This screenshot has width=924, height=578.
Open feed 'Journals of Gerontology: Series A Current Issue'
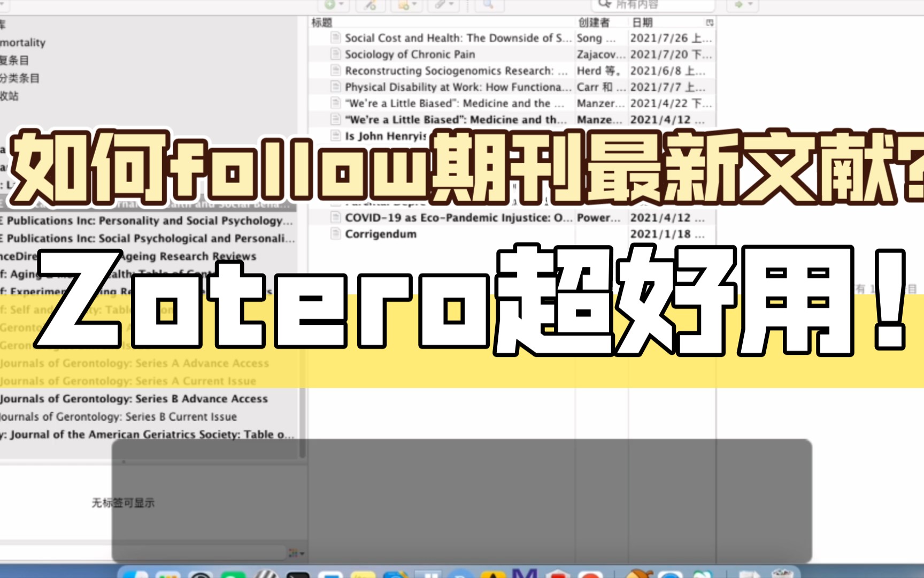[x=128, y=381]
